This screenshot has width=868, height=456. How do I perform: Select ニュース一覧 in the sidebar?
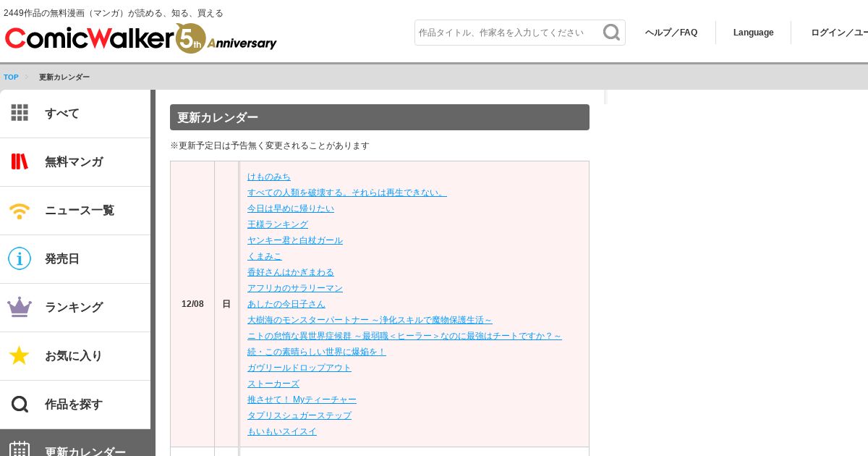(x=75, y=211)
